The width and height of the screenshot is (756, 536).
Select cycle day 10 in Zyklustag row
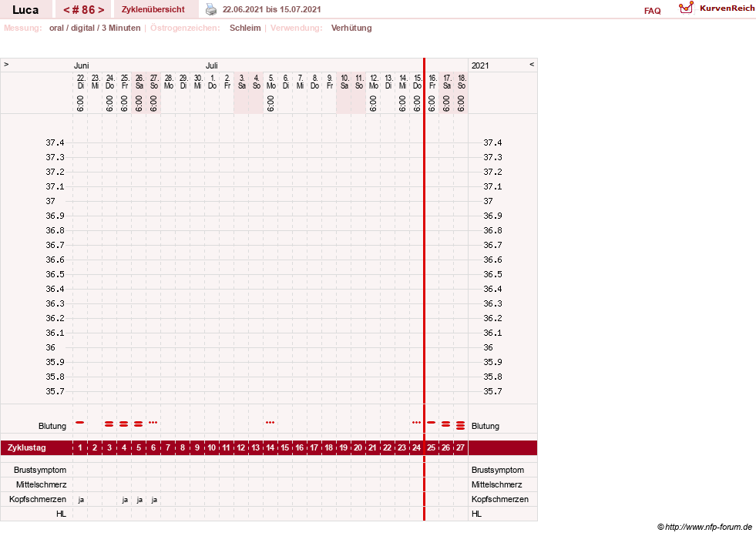click(212, 447)
